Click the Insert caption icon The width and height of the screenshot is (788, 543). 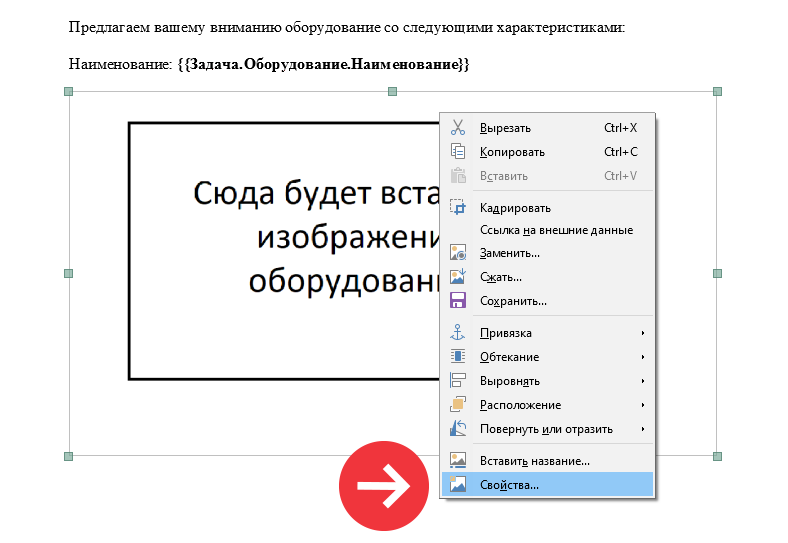click(x=458, y=460)
